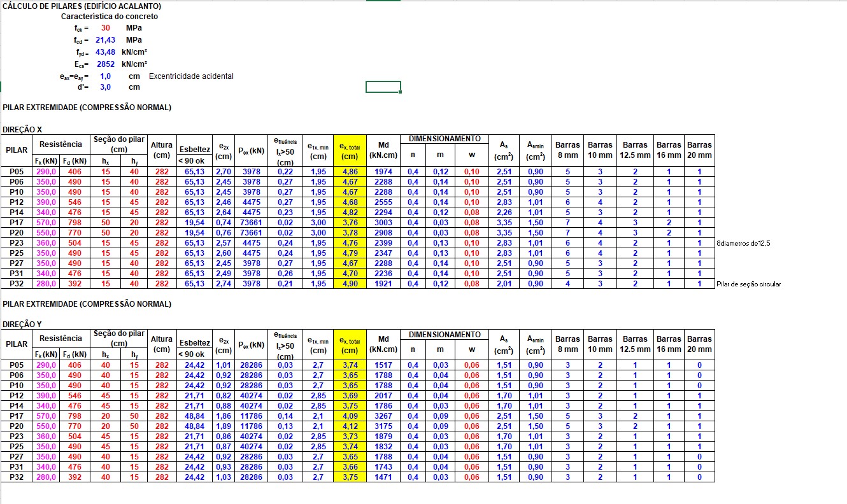Click the empty cell outlined in green
This screenshot has width=847, height=504.
383,87
